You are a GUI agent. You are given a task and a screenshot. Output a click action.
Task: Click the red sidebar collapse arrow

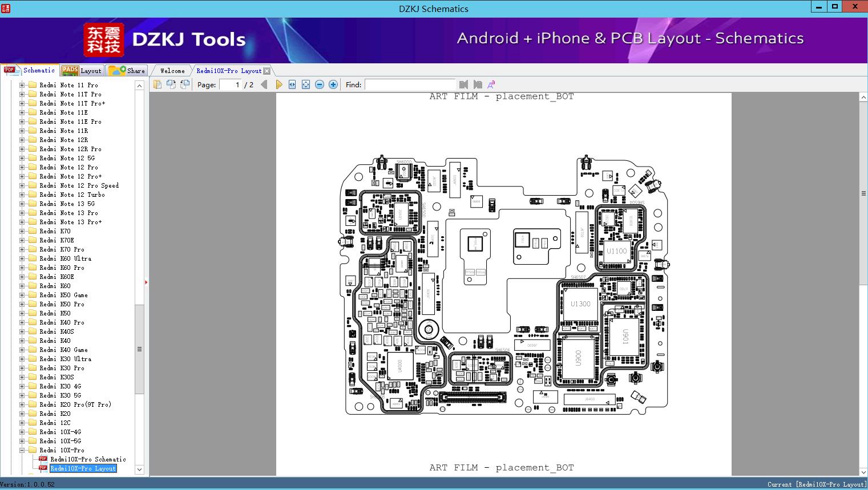pos(146,282)
